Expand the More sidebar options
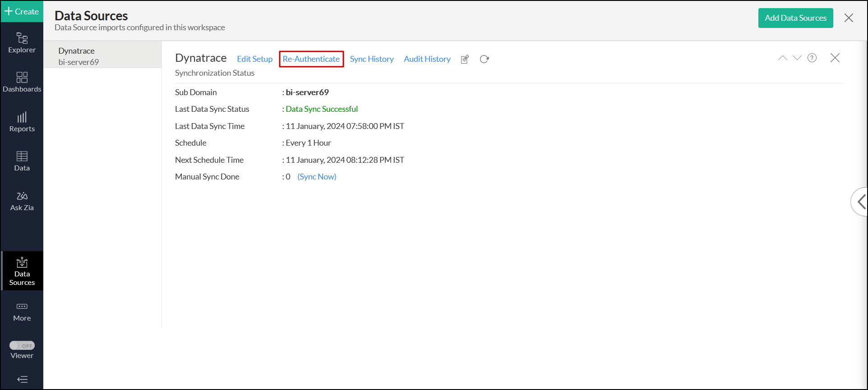868x390 pixels. tap(22, 312)
